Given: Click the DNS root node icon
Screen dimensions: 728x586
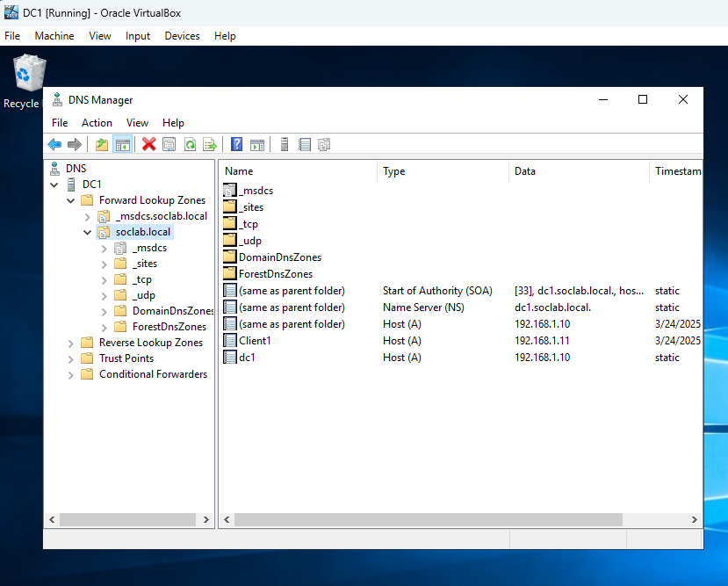Looking at the screenshot, I should pos(54,169).
